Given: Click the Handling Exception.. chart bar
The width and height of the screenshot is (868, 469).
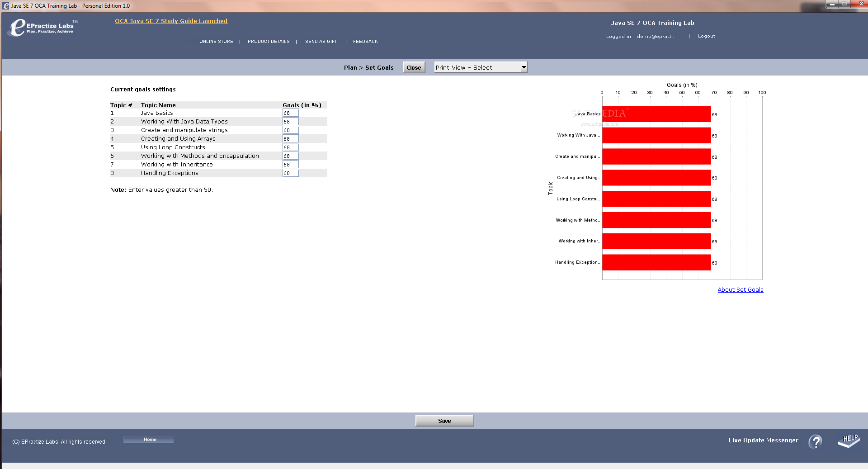Looking at the screenshot, I should pyautogui.click(x=656, y=263).
